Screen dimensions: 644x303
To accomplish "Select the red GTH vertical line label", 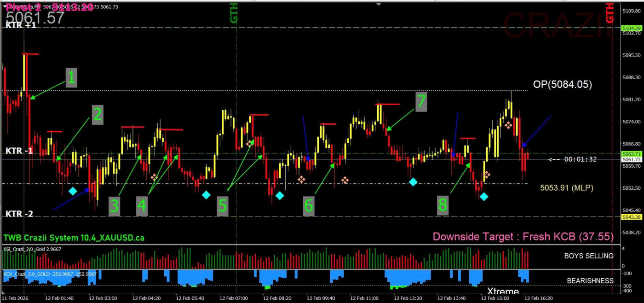I will point(610,13).
